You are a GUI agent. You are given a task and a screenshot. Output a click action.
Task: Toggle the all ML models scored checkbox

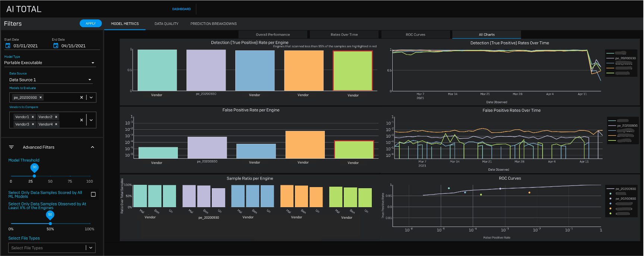(x=93, y=194)
